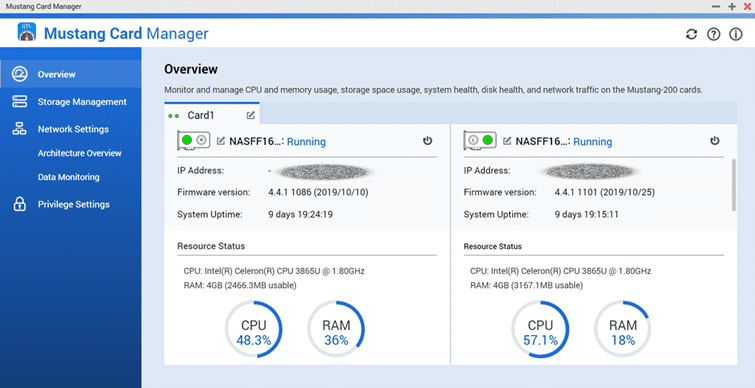The height and width of the screenshot is (388, 755).
Task: Open Architecture Overview submenu item
Action: (79, 153)
